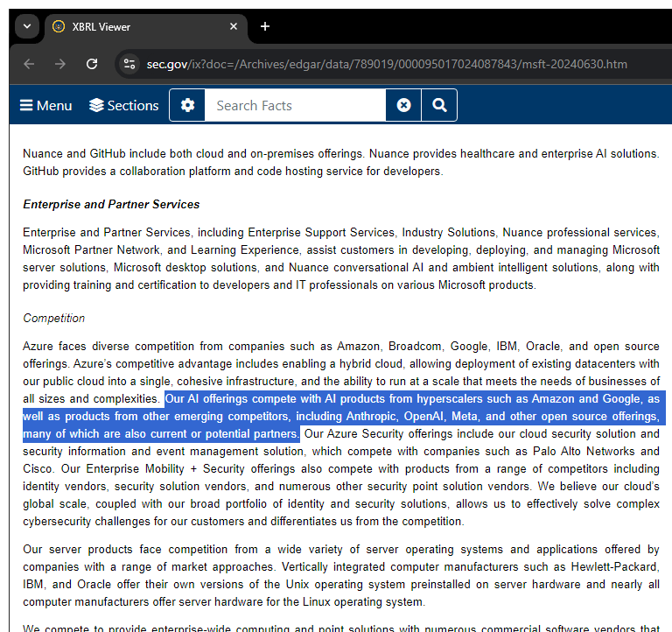672x632 pixels.
Task: Open search settings gear icon
Action: 187,105
